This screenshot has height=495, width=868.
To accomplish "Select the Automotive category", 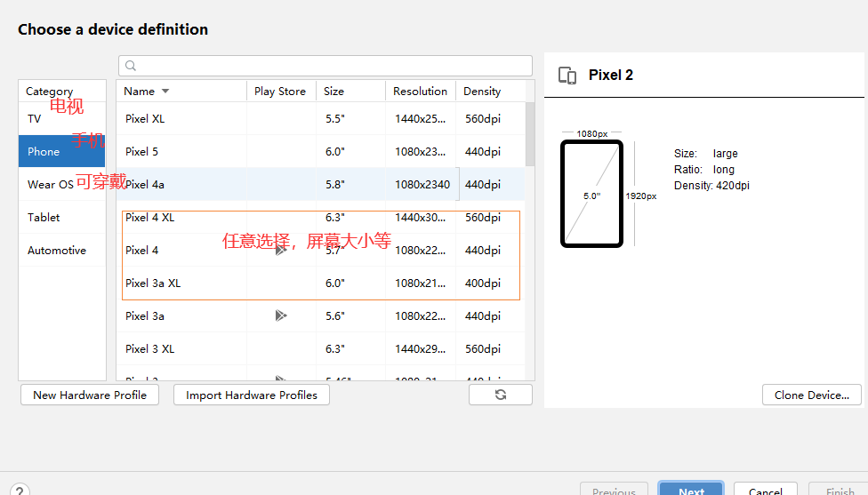I will [x=62, y=250].
